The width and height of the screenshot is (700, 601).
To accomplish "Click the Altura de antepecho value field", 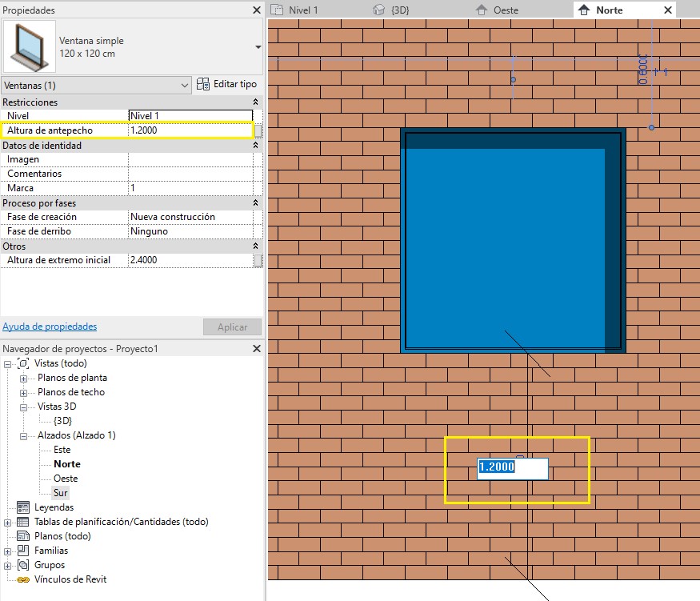I will (x=190, y=130).
